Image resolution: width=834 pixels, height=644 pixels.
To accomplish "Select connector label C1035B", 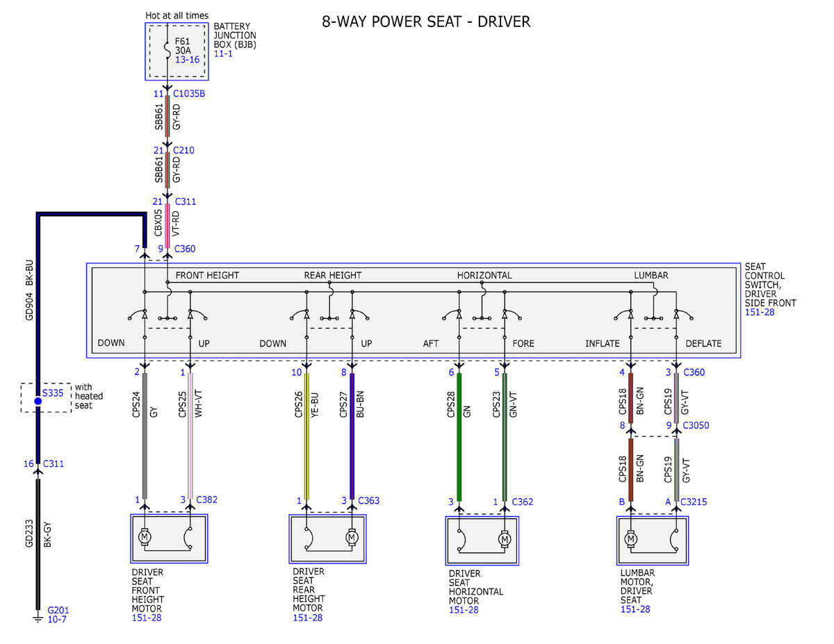I will (x=189, y=93).
